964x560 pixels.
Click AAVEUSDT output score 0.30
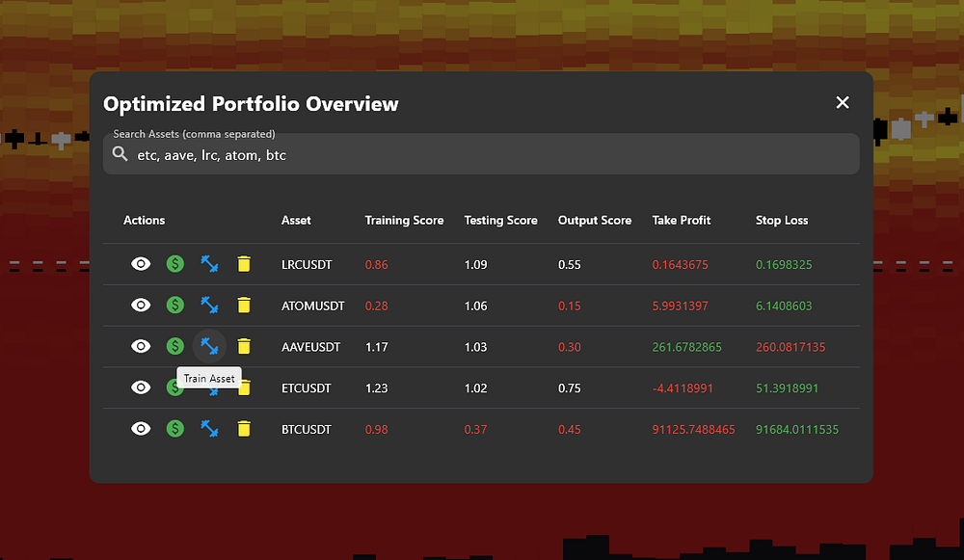click(x=570, y=347)
